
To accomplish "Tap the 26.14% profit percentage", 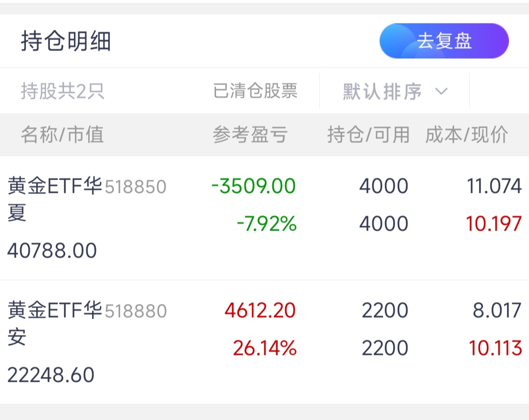I will coord(264,348).
